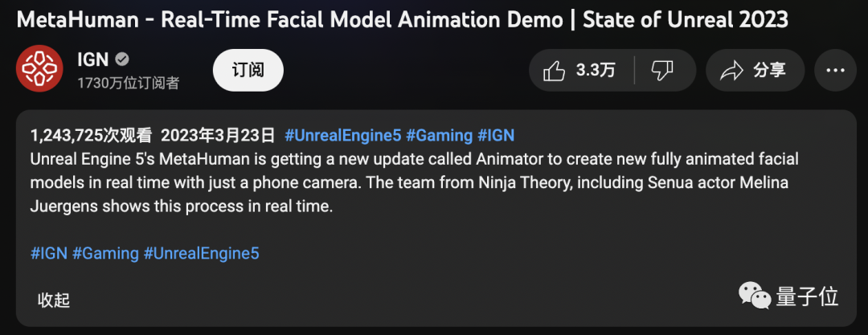Viewport: 868px width, 335px height.
Task: Click the thumbs-up like icon
Action: [x=555, y=71]
